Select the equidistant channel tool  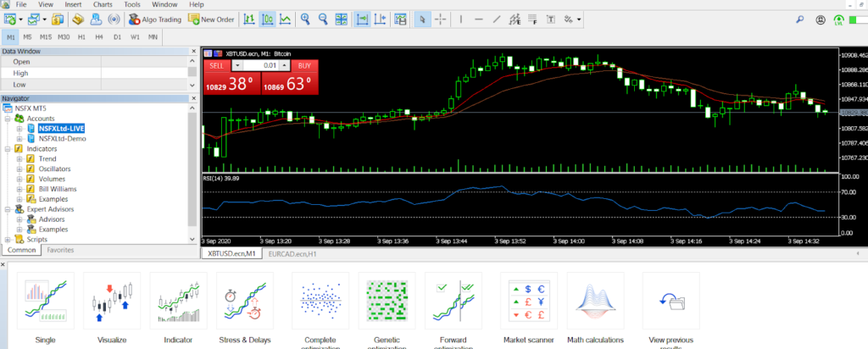click(515, 19)
